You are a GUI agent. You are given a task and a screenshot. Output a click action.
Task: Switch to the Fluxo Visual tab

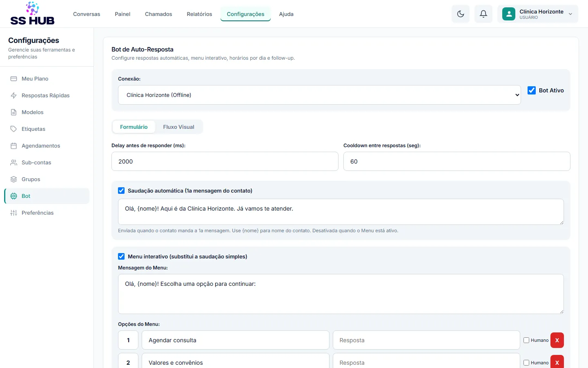pos(178,127)
